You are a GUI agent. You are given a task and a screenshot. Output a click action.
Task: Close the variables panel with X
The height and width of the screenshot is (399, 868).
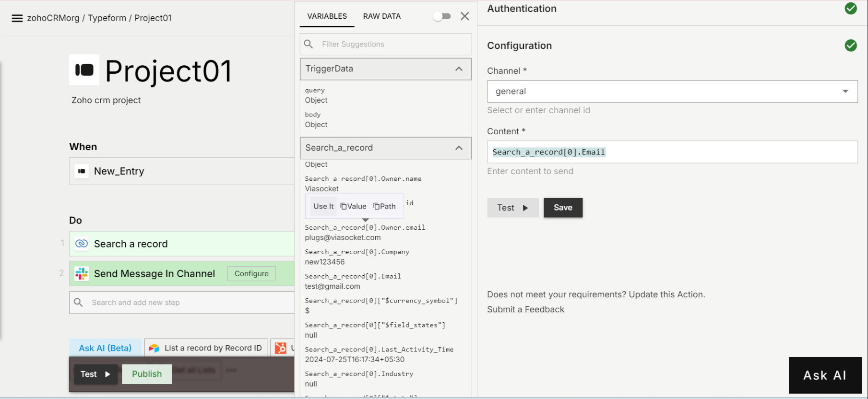[464, 16]
